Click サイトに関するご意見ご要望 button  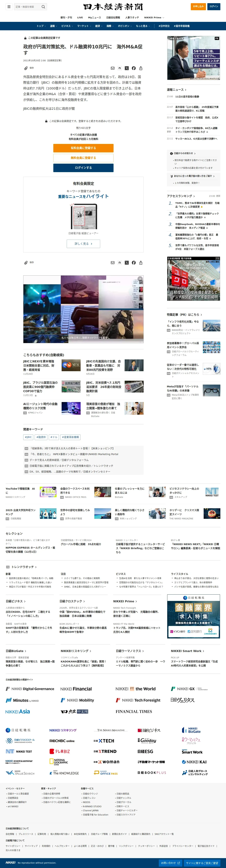point(202,863)
